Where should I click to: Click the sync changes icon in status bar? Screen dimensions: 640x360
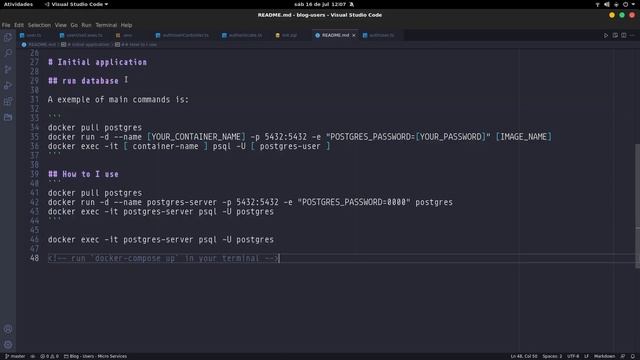33,356
